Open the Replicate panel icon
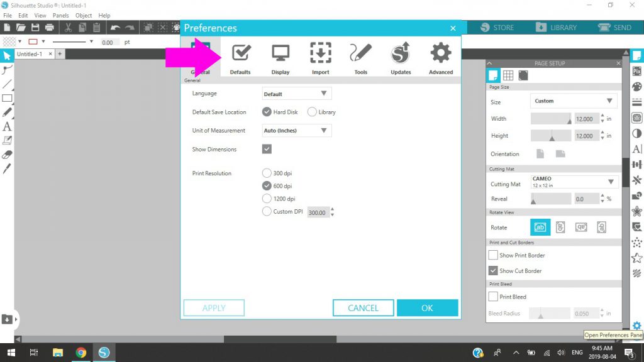644x362 pixels. (637, 196)
